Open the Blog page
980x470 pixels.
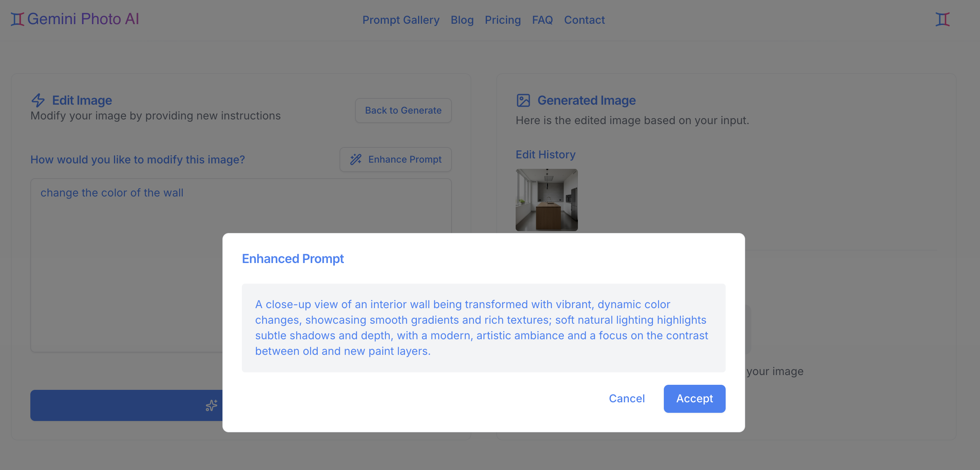click(462, 20)
